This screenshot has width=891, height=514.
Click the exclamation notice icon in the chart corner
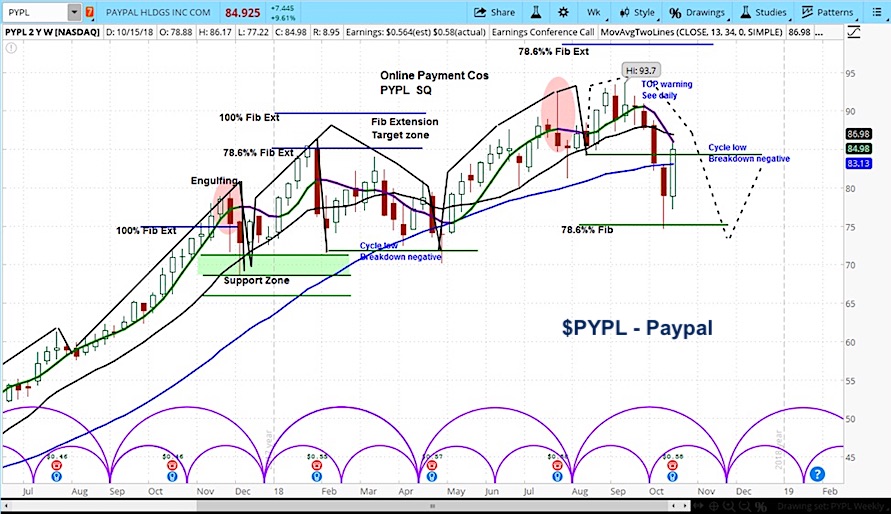click(11, 48)
